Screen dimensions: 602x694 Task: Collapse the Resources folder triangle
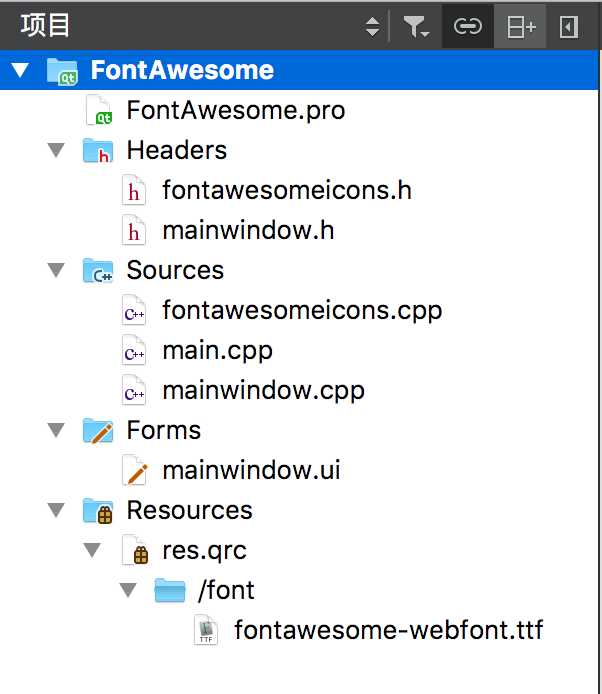point(56,510)
